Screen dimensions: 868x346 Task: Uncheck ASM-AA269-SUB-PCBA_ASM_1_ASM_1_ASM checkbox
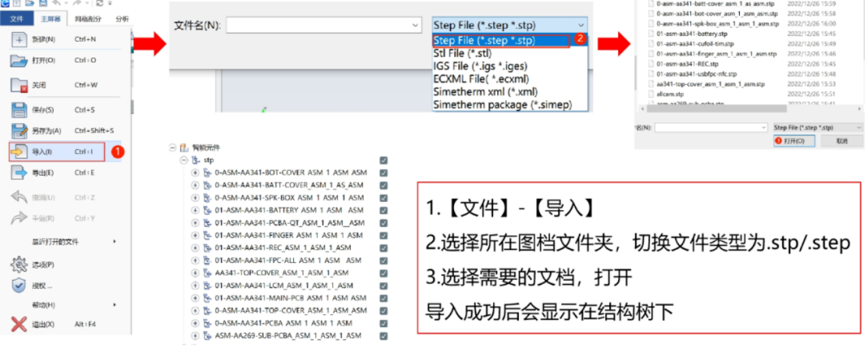click(x=383, y=336)
